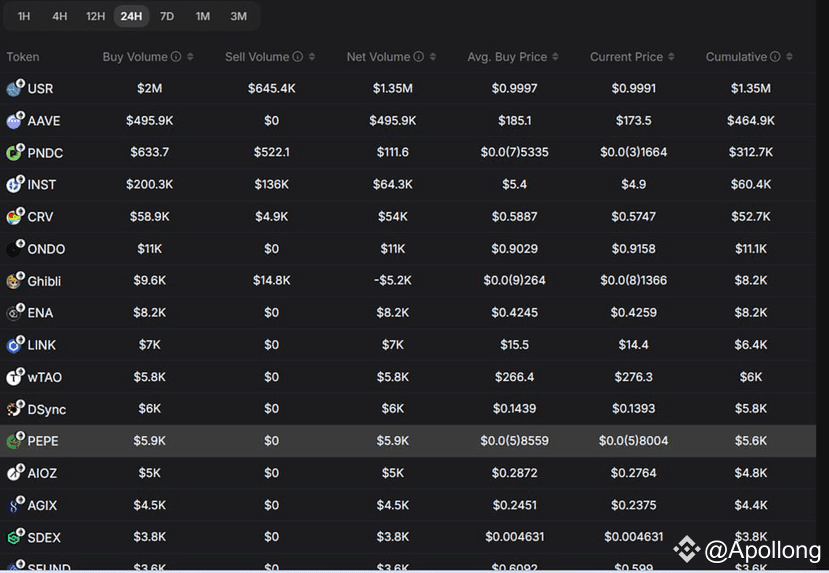Select ONDO current price $0.9158
The height and width of the screenshot is (573, 829).
tap(633, 248)
